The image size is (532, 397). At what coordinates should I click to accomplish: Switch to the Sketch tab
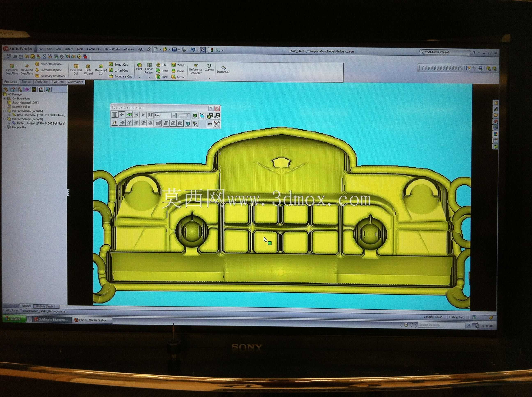tap(26, 82)
